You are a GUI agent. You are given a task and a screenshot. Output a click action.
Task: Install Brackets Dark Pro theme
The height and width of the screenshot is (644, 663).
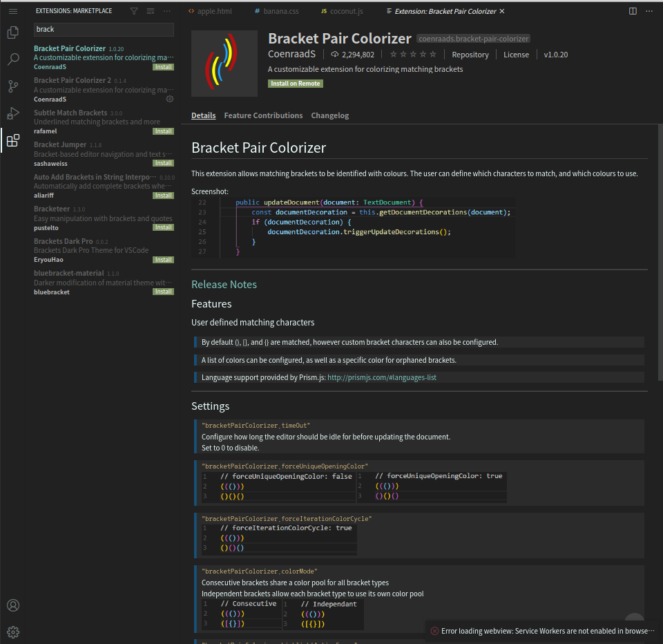163,260
